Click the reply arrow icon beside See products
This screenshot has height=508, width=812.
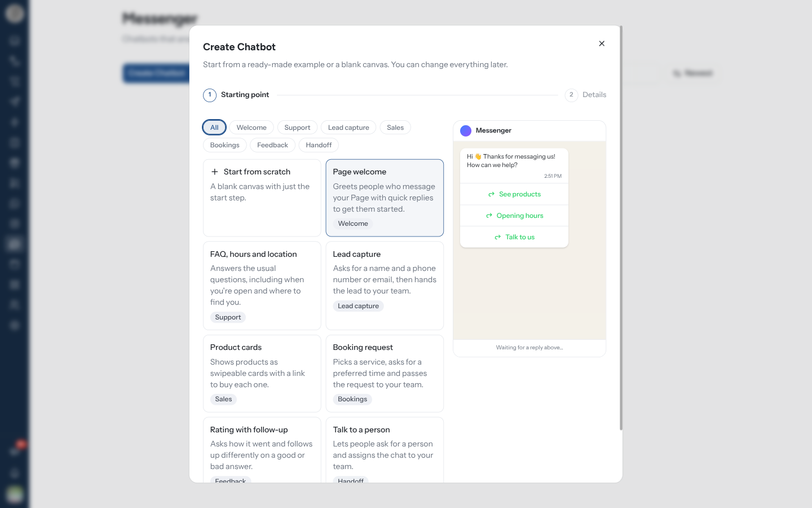pyautogui.click(x=491, y=194)
